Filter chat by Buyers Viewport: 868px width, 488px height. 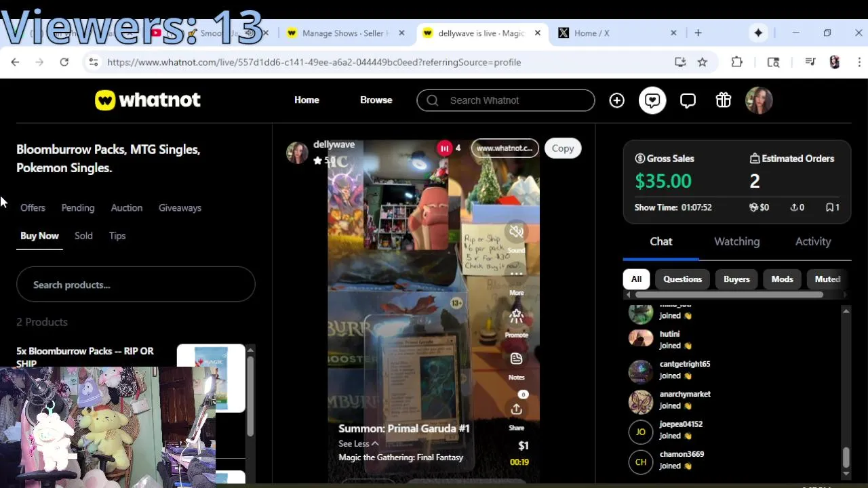click(736, 279)
